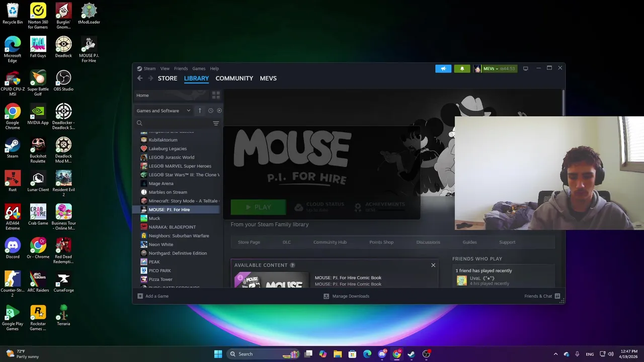
Task: Click the library search magnifier icon
Action: click(139, 123)
